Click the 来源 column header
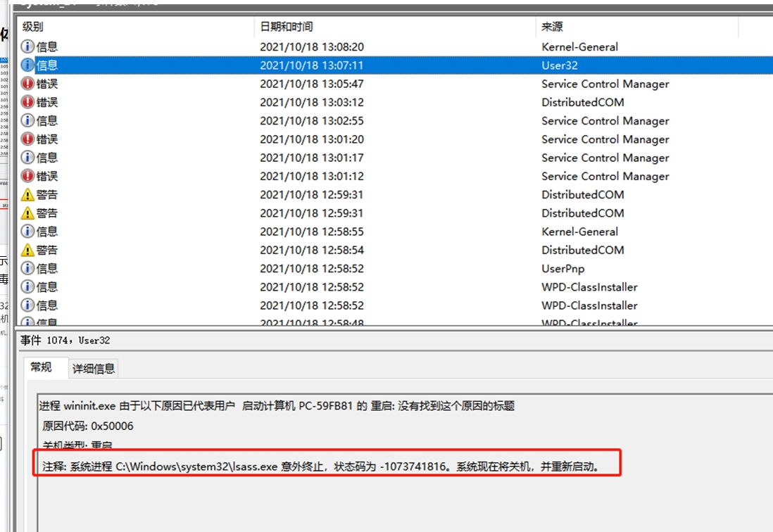 (x=552, y=27)
